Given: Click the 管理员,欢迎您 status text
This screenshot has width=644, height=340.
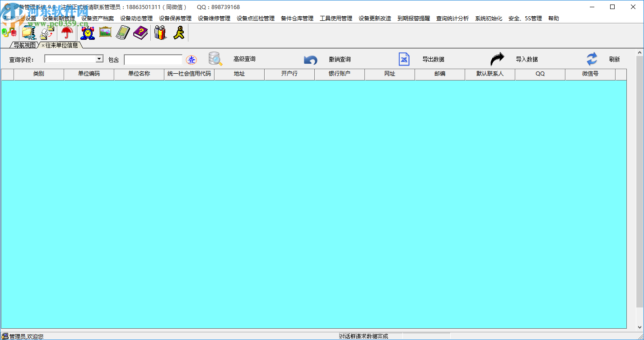Looking at the screenshot, I should click(x=26, y=336).
